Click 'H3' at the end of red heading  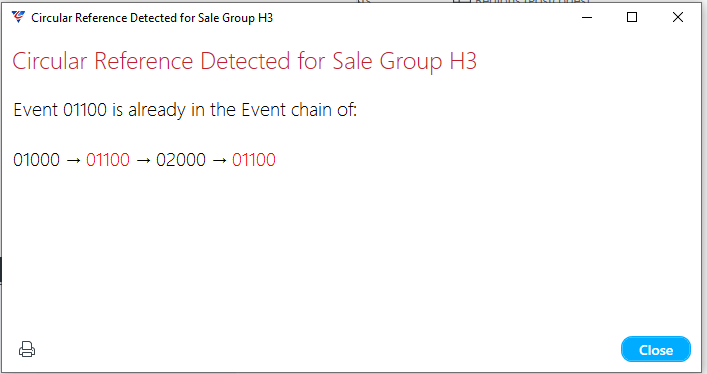coord(463,61)
